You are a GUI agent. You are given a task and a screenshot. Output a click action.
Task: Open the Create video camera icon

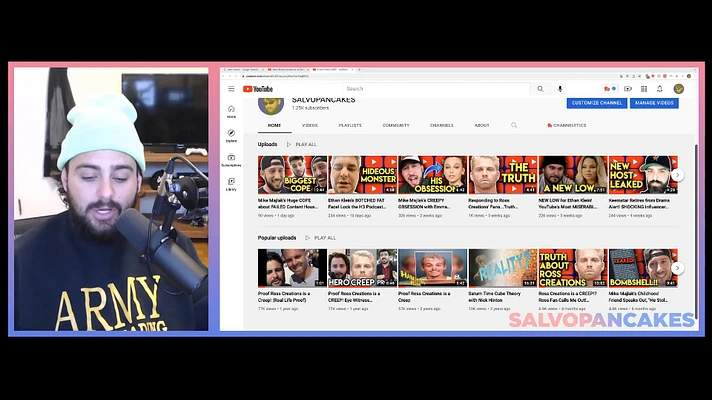tap(628, 89)
